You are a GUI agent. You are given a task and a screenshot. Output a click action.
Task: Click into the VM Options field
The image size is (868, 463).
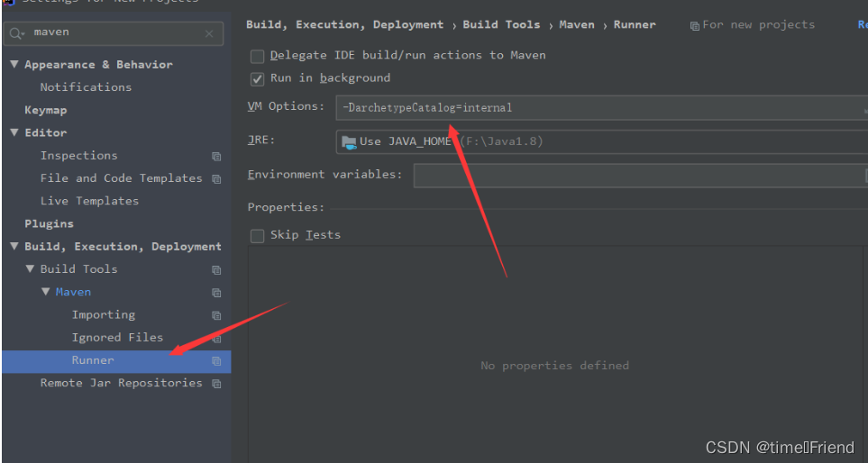click(x=602, y=108)
